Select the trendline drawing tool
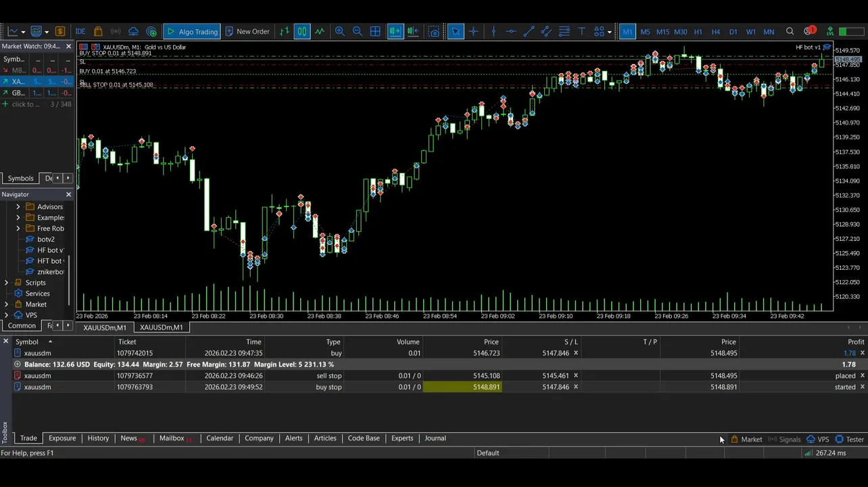 529,31
